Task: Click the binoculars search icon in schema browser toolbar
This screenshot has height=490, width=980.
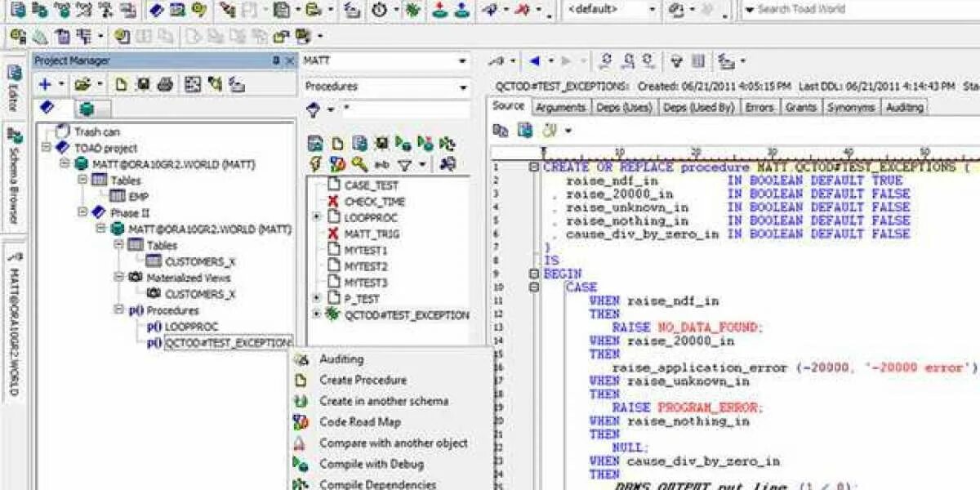Action: [x=448, y=164]
